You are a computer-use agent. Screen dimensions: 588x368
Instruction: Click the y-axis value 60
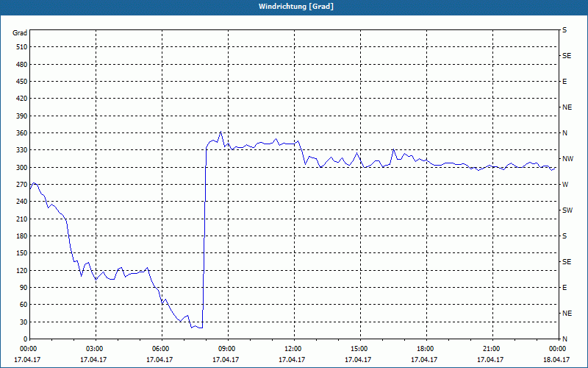click(x=24, y=305)
